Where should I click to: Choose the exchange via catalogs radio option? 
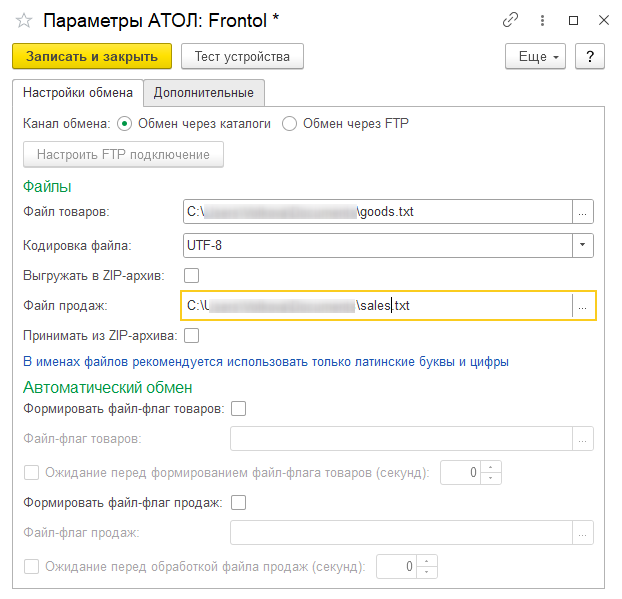click(125, 124)
